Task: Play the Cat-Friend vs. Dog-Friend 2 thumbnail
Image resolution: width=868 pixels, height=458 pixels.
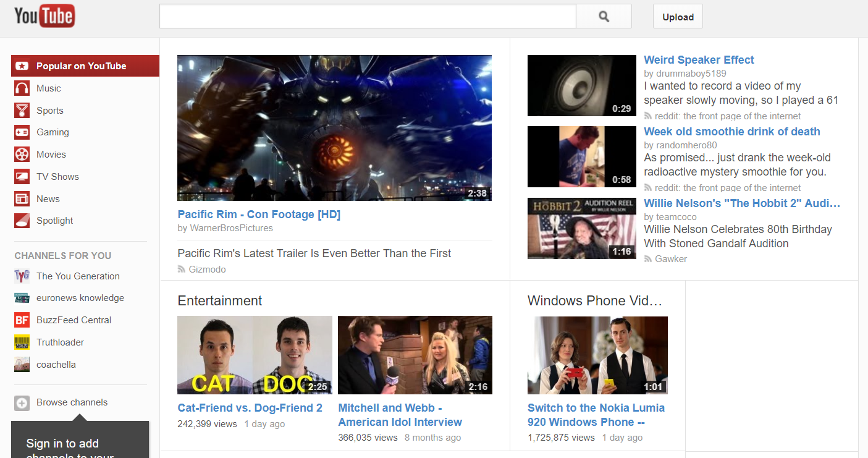Action: 255,355
